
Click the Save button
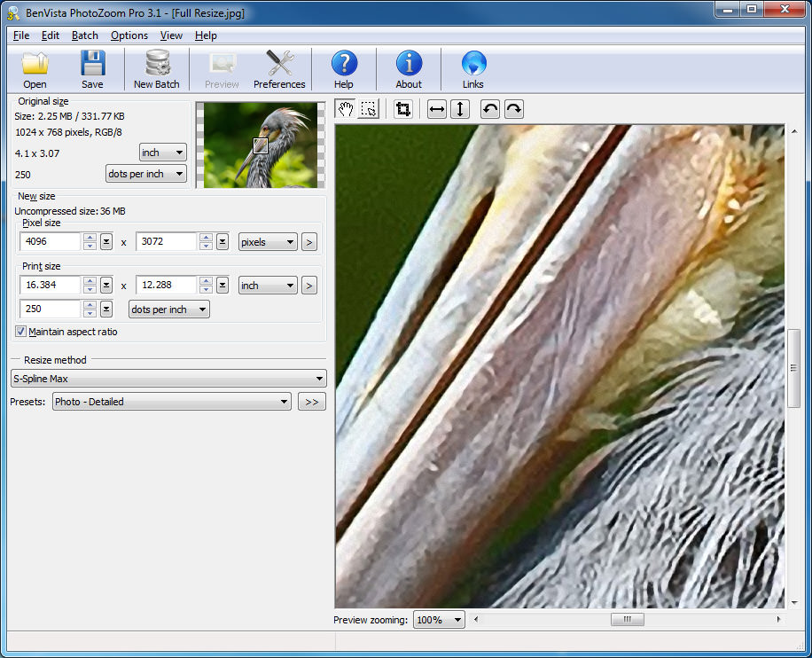(x=92, y=68)
